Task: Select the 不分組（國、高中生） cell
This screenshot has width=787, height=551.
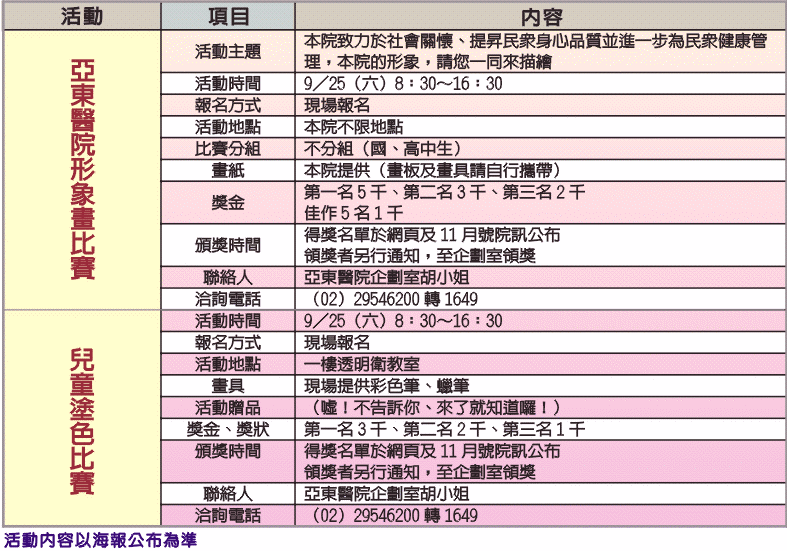Action: tap(541, 149)
